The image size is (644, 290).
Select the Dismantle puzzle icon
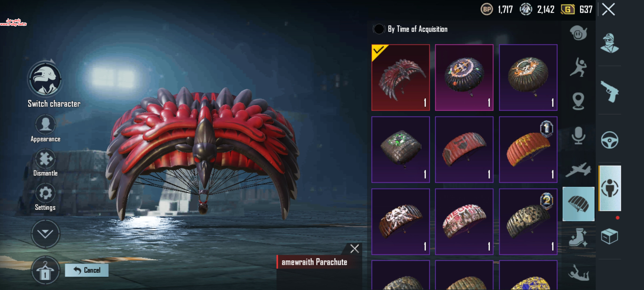point(45,159)
